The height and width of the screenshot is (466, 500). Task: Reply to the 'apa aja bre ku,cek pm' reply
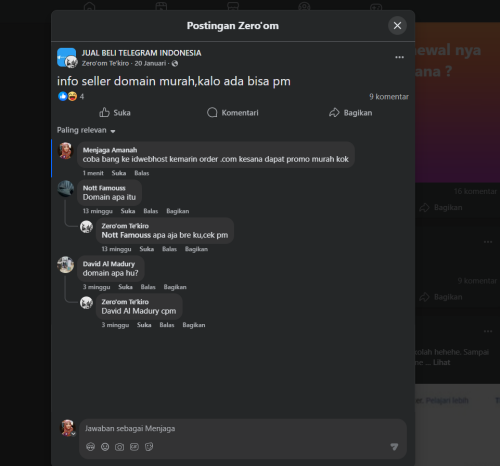pos(169,249)
